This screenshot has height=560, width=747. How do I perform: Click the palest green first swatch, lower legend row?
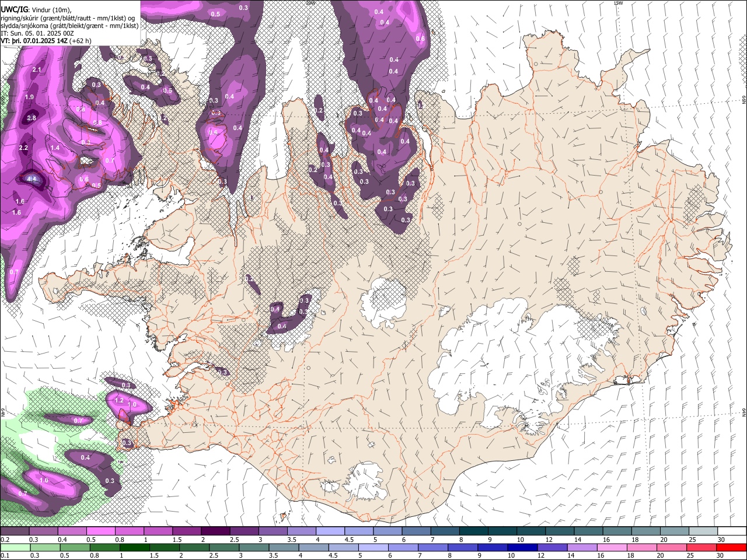pyautogui.click(x=14, y=547)
